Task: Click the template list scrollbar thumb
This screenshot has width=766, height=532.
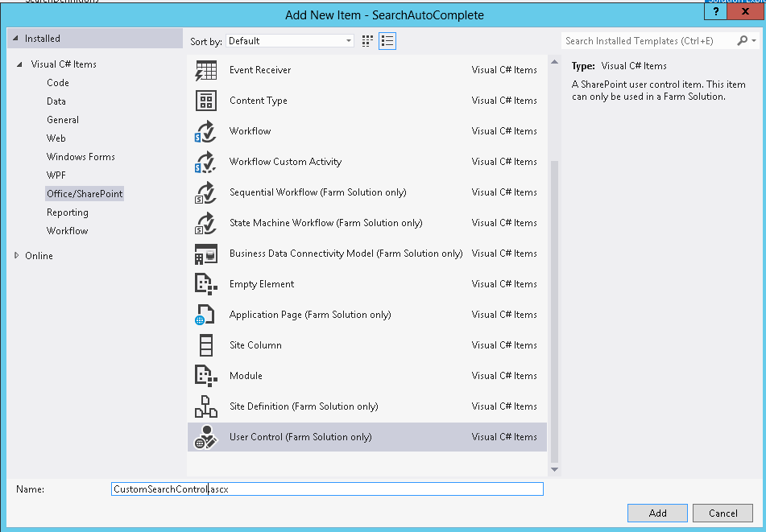Action: tap(554, 311)
